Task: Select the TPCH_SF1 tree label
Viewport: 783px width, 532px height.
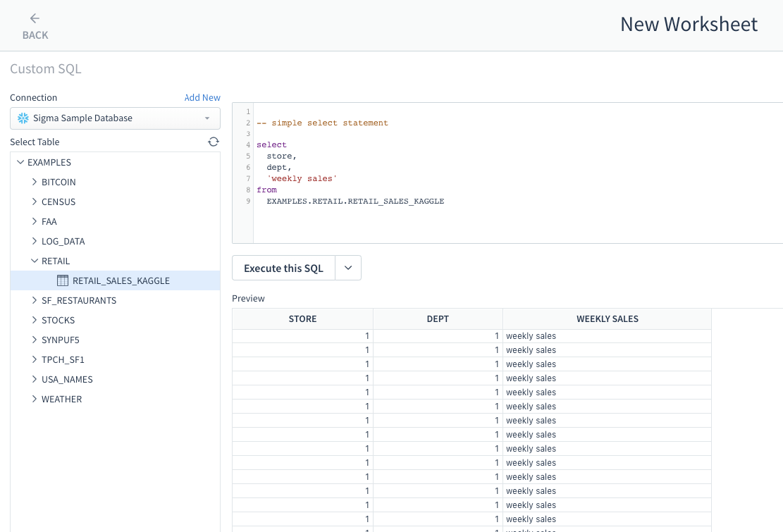Action: pos(63,359)
